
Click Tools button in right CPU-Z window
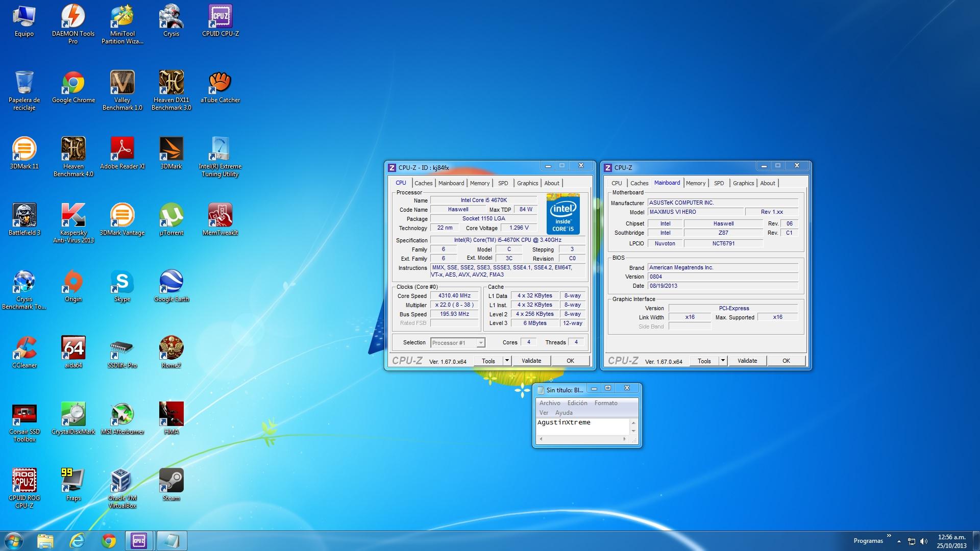pyautogui.click(x=704, y=361)
